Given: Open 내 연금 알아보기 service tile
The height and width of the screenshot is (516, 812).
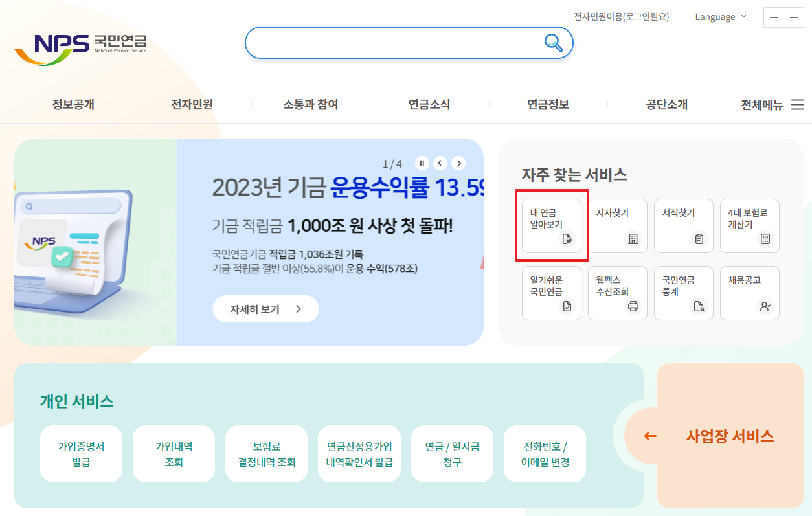Looking at the screenshot, I should click(x=552, y=225).
